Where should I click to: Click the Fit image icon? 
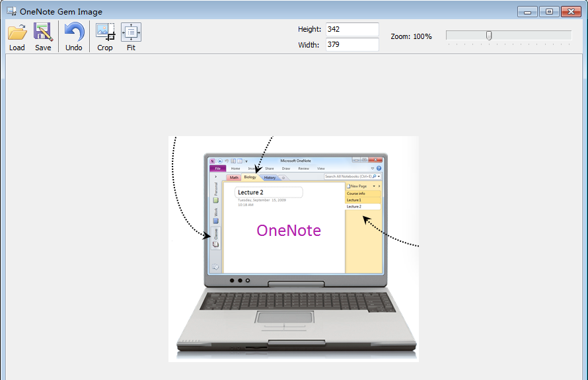point(131,32)
